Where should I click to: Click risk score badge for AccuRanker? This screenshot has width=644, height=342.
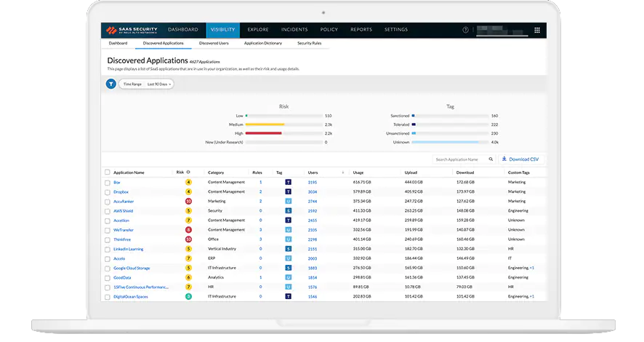(188, 202)
